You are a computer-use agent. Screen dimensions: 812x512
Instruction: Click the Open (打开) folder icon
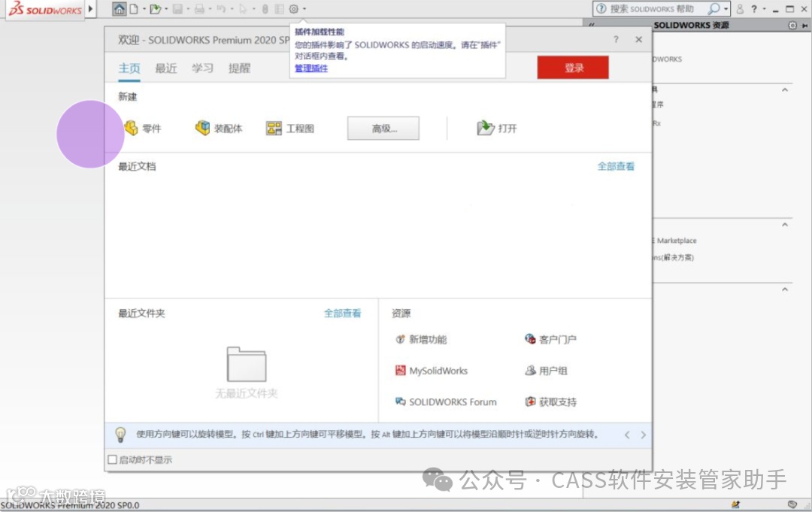point(485,127)
